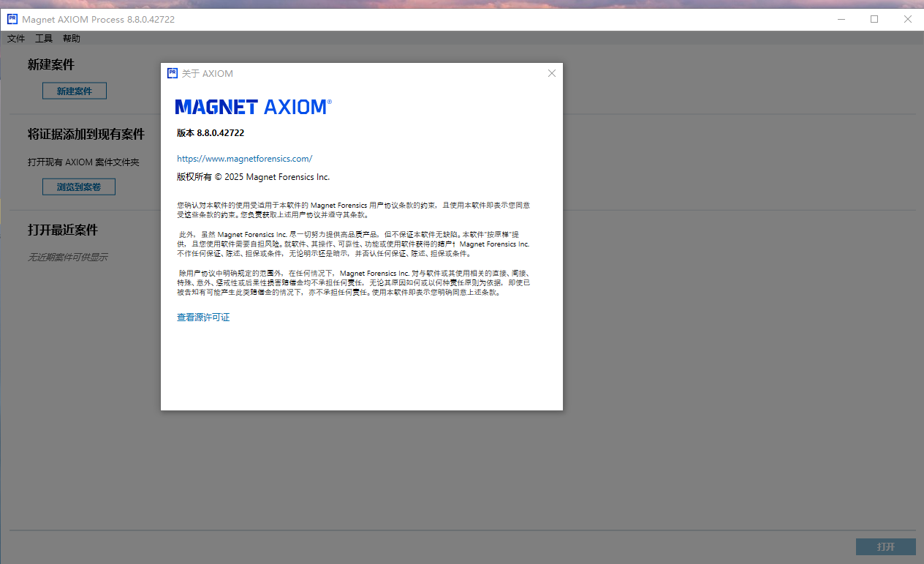Click the 版本 8.8.0.42722 version text
924x564 pixels.
click(211, 133)
